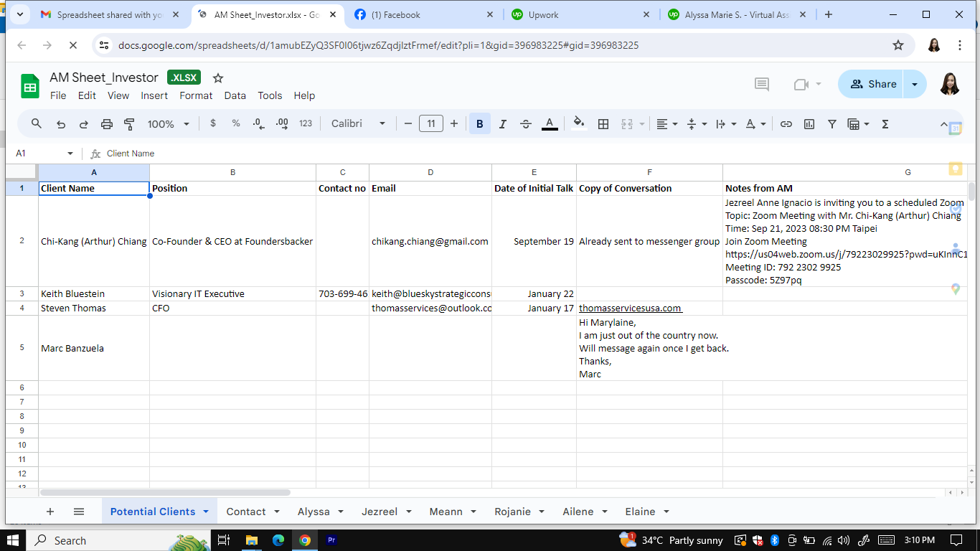Format cells as currency
The image size is (980, 551).
213,123
